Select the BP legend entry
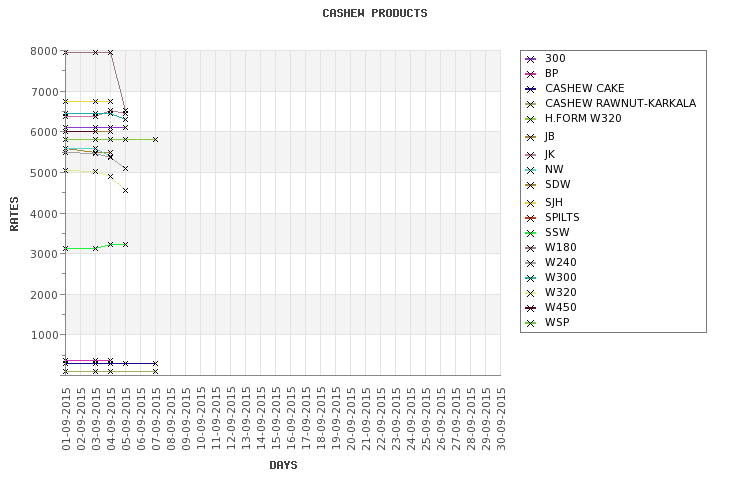This screenshot has height=500, width=750. tap(541, 73)
